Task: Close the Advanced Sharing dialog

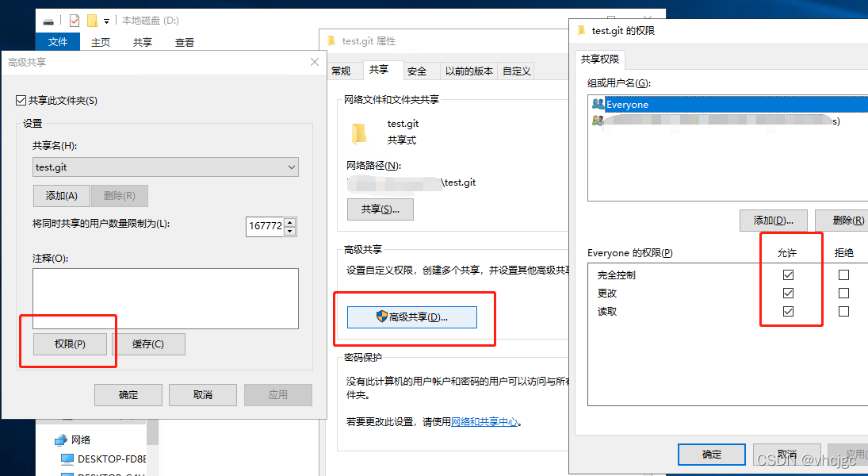Action: pyautogui.click(x=315, y=62)
